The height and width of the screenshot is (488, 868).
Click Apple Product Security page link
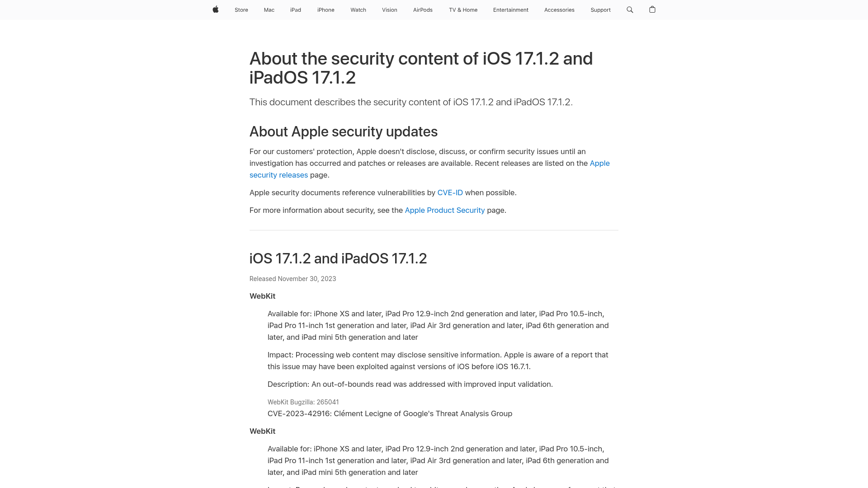coord(445,210)
